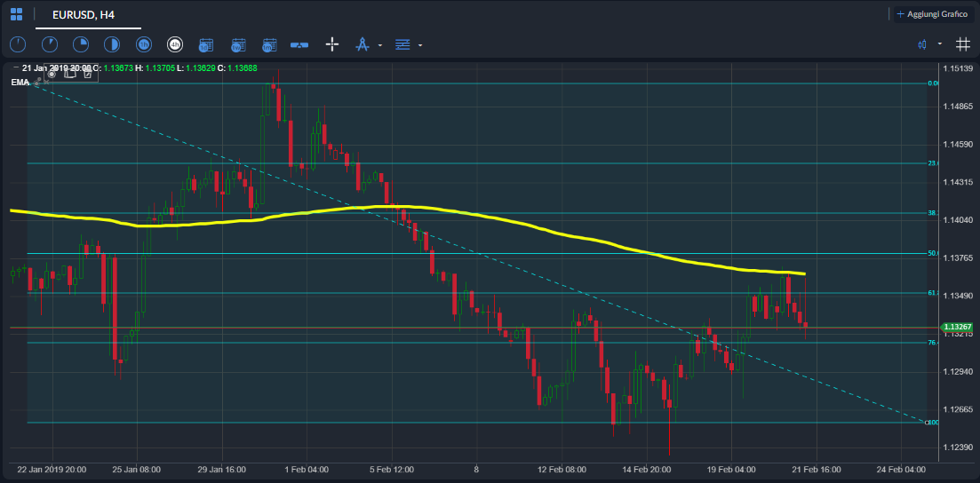Click the 12 Feb 08:00 date label
The image size is (980, 483).
(x=562, y=470)
